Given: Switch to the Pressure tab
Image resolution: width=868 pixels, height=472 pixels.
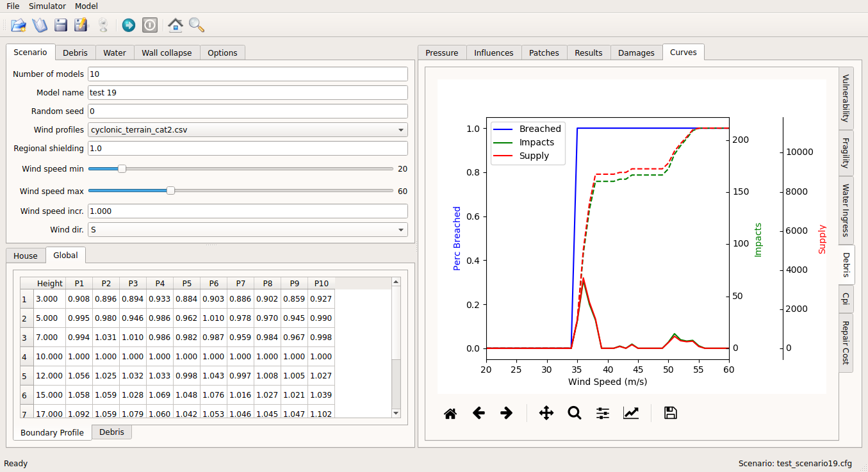Looking at the screenshot, I should 442,53.
